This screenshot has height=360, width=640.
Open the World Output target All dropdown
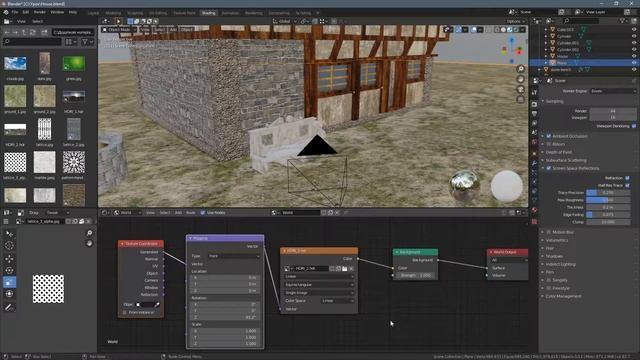(509, 260)
